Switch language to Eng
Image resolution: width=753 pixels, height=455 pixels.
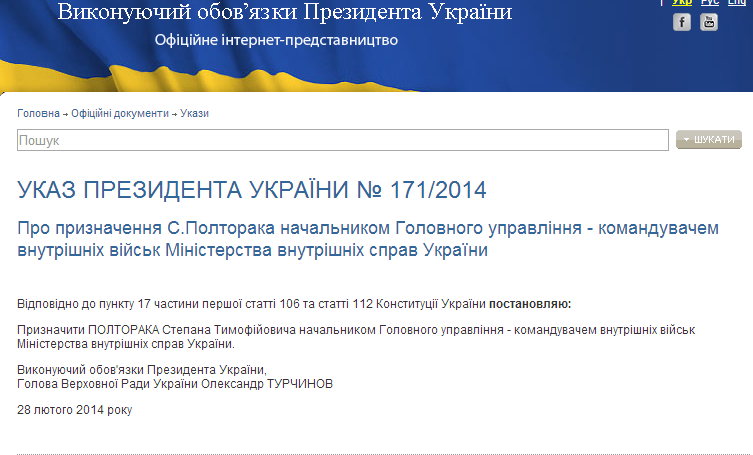737,2
